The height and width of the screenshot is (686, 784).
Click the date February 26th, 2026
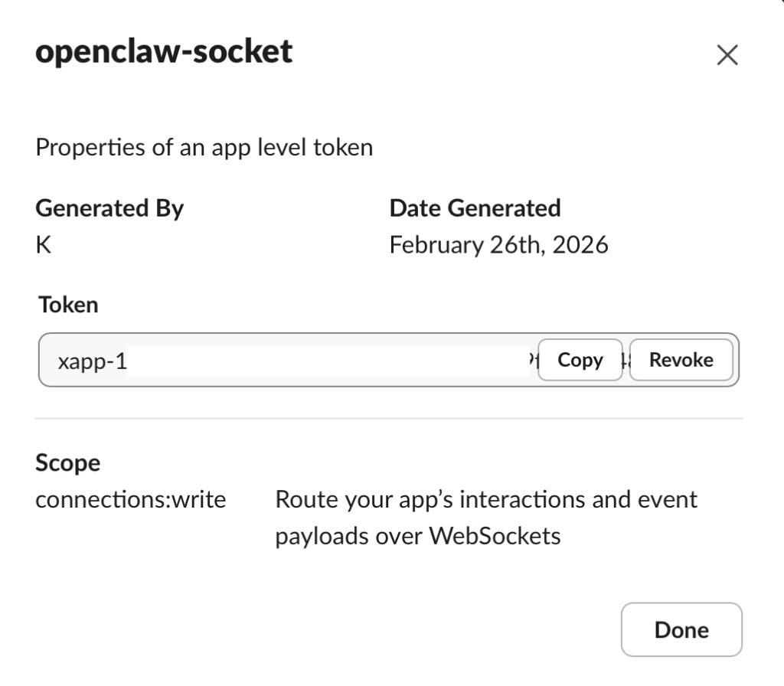[x=498, y=245]
